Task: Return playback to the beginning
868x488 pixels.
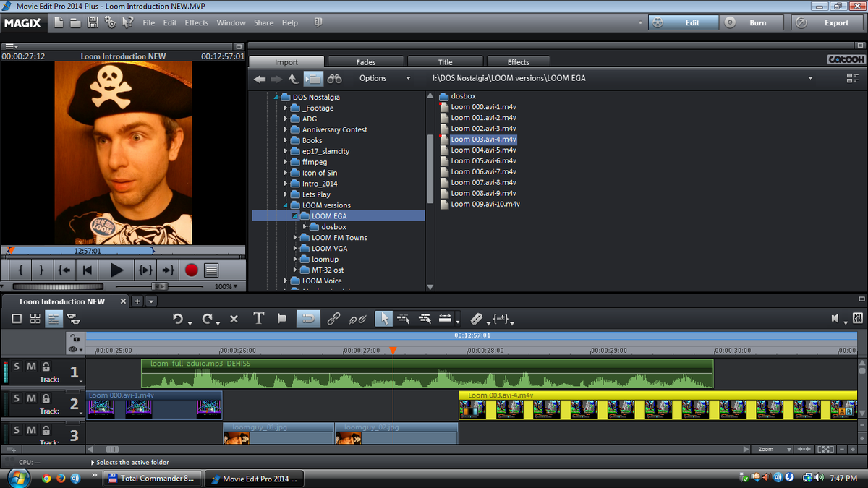Action: tap(88, 270)
